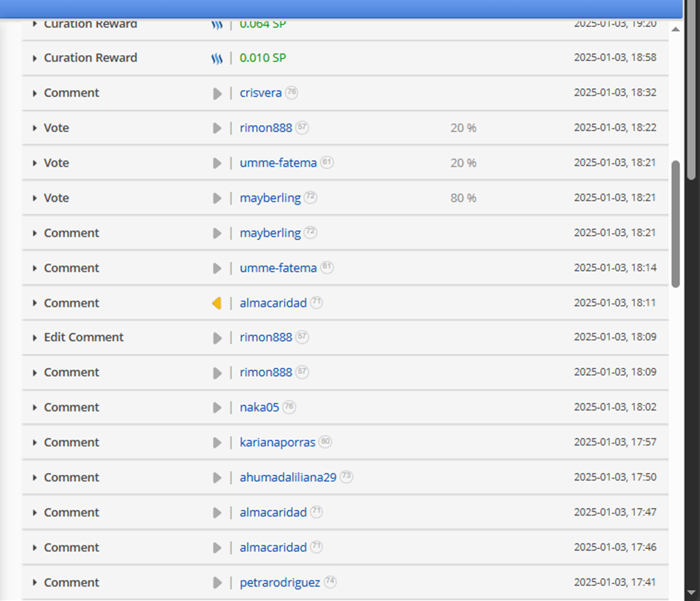Viewport: 700px width, 601px height.
Task: Click the arrow icon in mayberling Comment row
Action: coord(218,233)
